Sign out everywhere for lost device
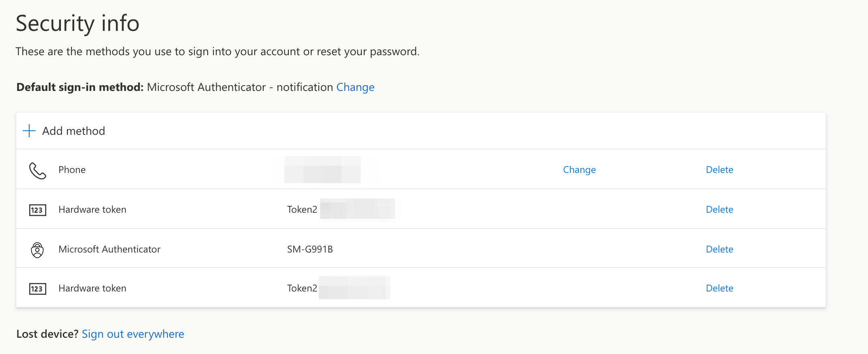 133,334
